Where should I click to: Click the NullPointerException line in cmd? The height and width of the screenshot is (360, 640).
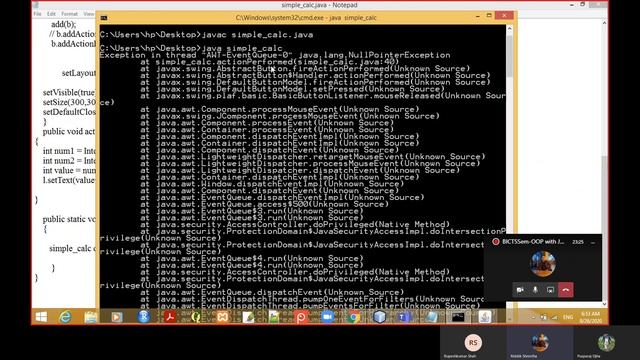tap(275, 55)
